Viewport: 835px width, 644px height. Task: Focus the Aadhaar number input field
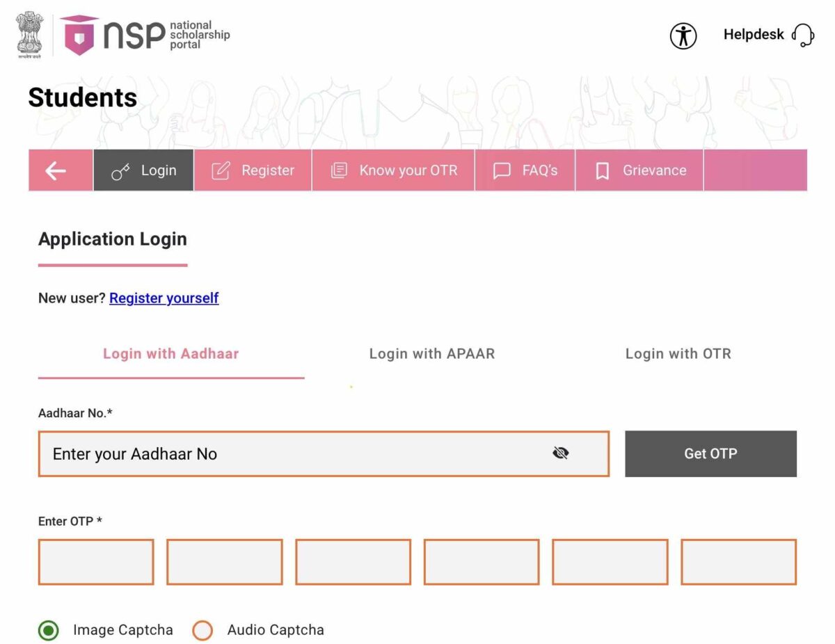pos(324,453)
